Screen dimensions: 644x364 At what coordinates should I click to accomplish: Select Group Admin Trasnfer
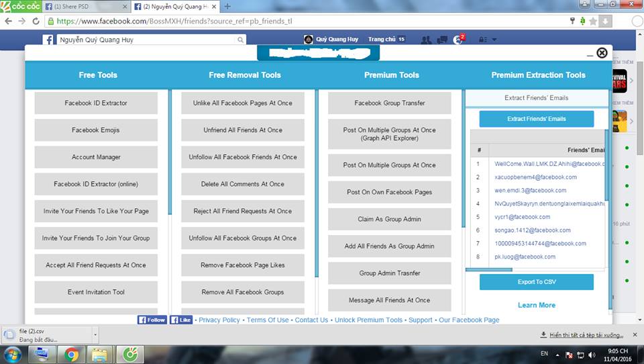pos(389,273)
